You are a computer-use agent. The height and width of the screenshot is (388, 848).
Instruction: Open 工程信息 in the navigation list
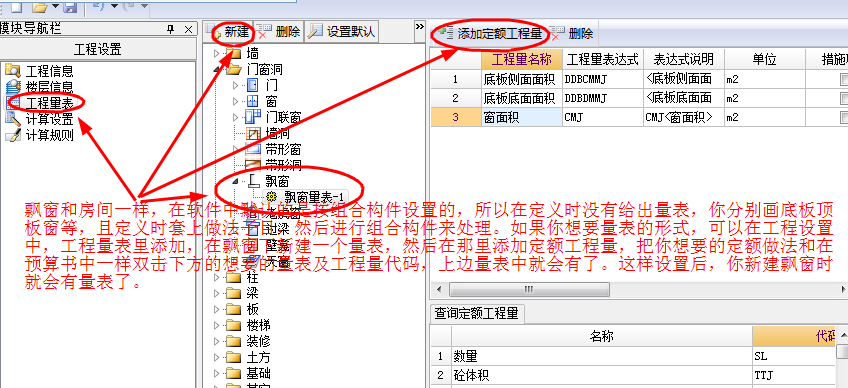[49, 71]
